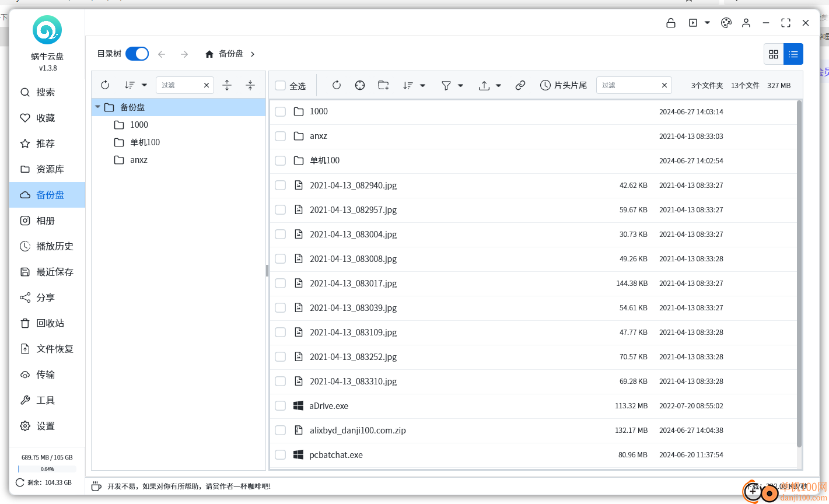Select checkbox for pcbatchat.exe
This screenshot has width=829, height=504.
(x=281, y=454)
